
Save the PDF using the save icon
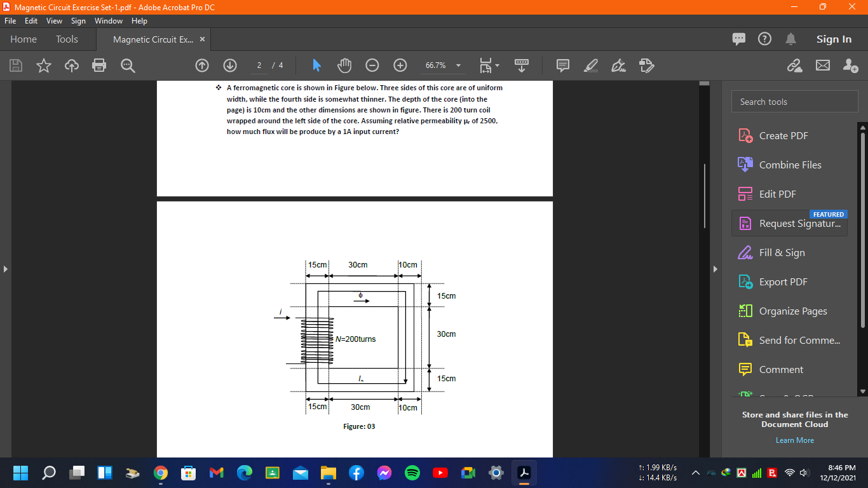15,65
